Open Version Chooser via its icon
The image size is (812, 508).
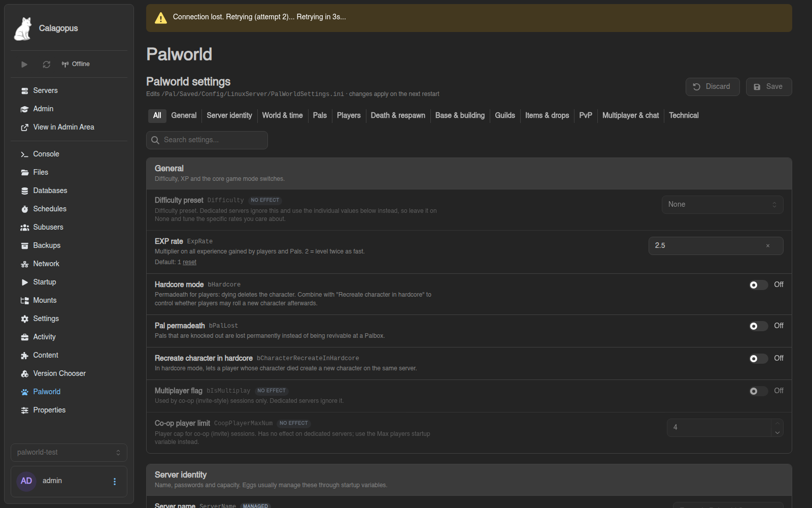24,373
